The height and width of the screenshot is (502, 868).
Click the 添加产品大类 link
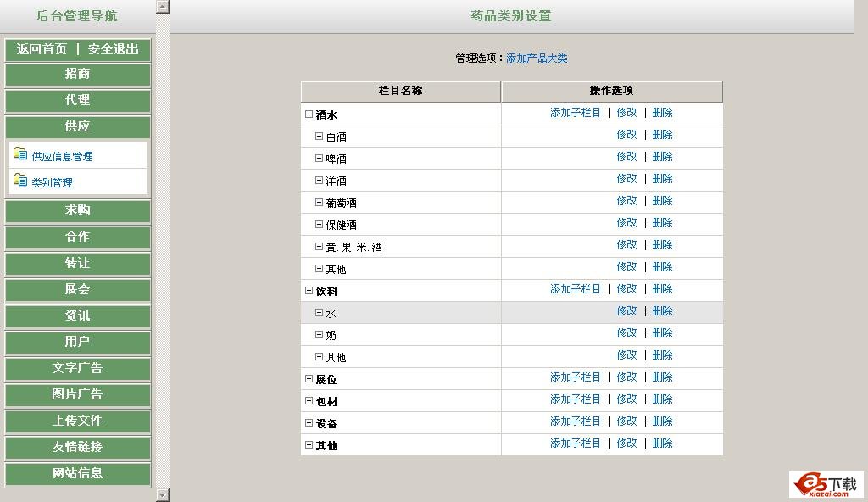click(537, 59)
